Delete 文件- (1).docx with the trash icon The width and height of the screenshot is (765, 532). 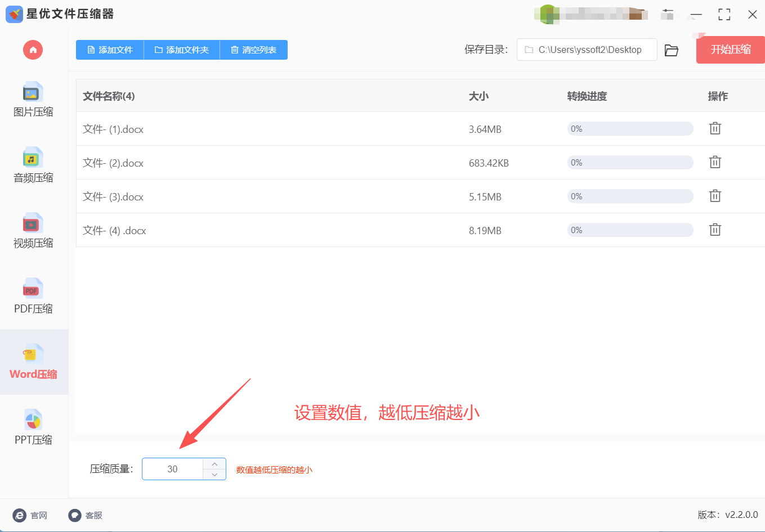[715, 128]
